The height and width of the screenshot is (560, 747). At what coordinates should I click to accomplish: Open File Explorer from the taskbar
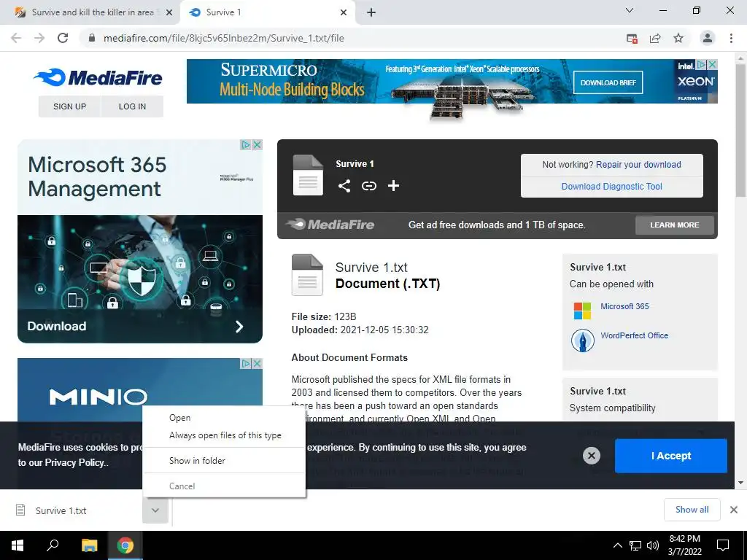pyautogui.click(x=89, y=545)
